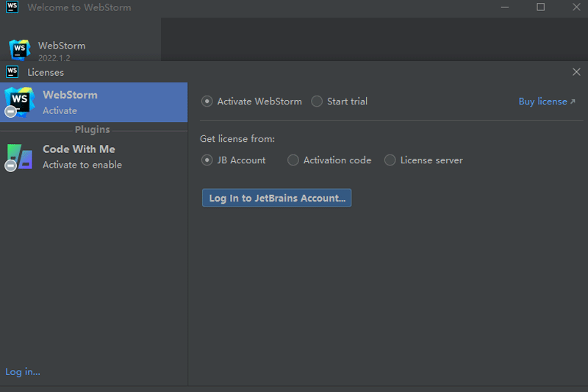Click WebStorm icon in Welcome window title
This screenshot has height=392, width=588.
[x=12, y=7]
